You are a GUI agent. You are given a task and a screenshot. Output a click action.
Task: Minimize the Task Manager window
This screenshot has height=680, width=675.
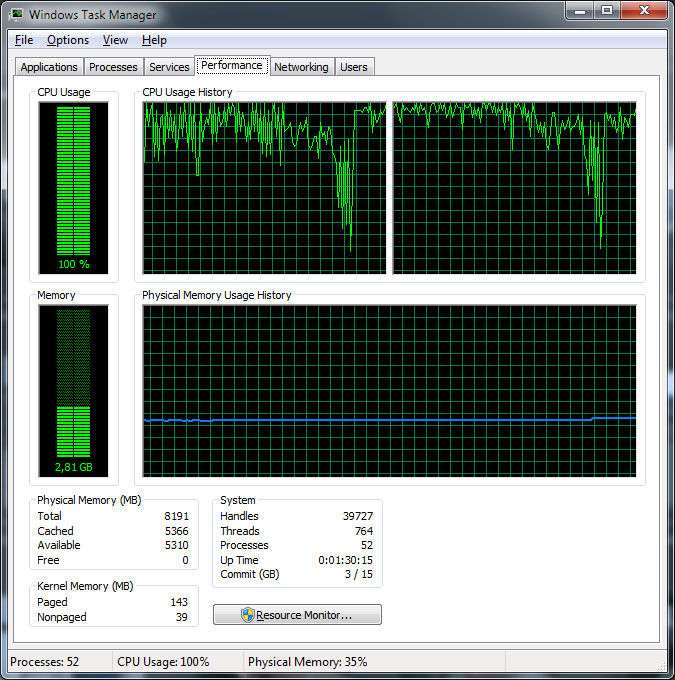coord(580,10)
